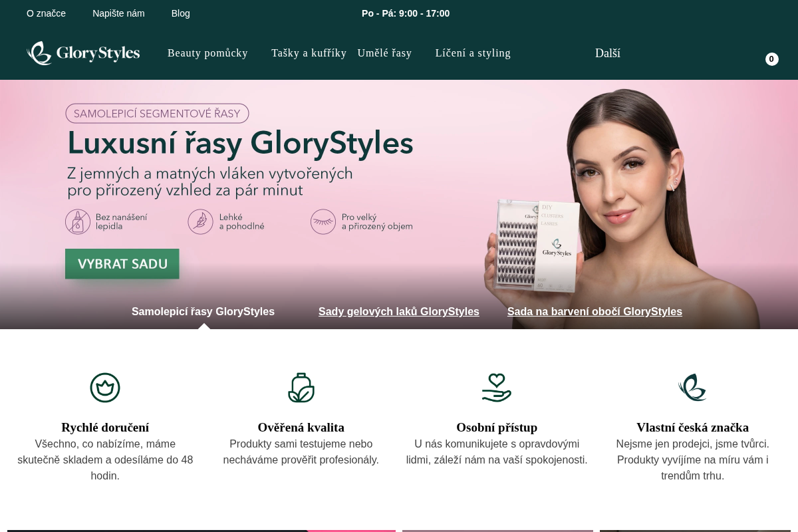Click the feather icon beside Lehké a pohodlné
The height and width of the screenshot is (532, 798).
point(200,222)
